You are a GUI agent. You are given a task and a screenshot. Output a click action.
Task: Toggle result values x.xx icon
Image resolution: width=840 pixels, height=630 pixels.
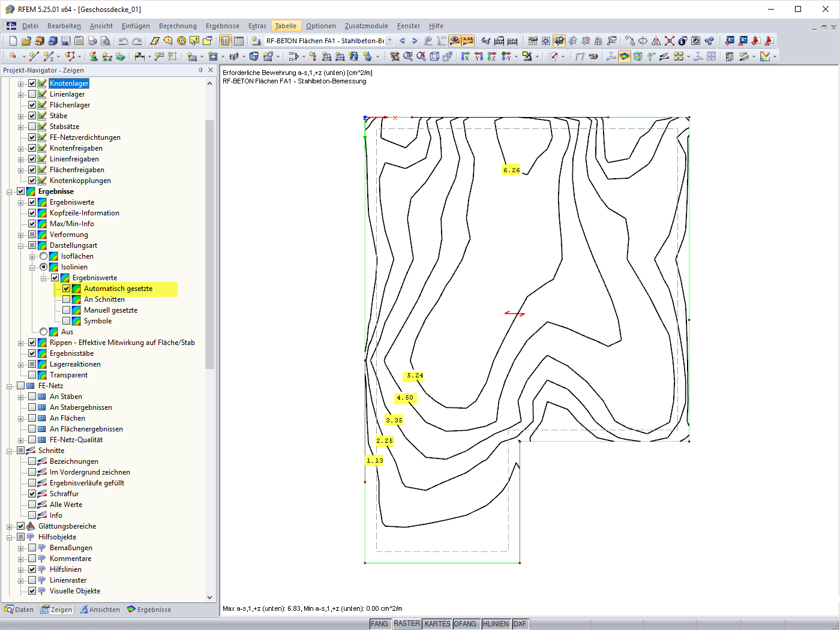coord(468,41)
